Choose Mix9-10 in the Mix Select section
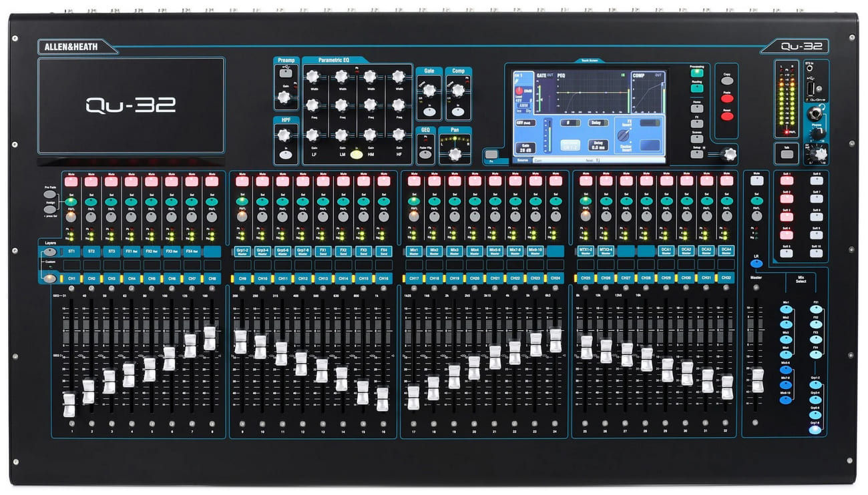Screen dimensions: 868x495 click(787, 399)
